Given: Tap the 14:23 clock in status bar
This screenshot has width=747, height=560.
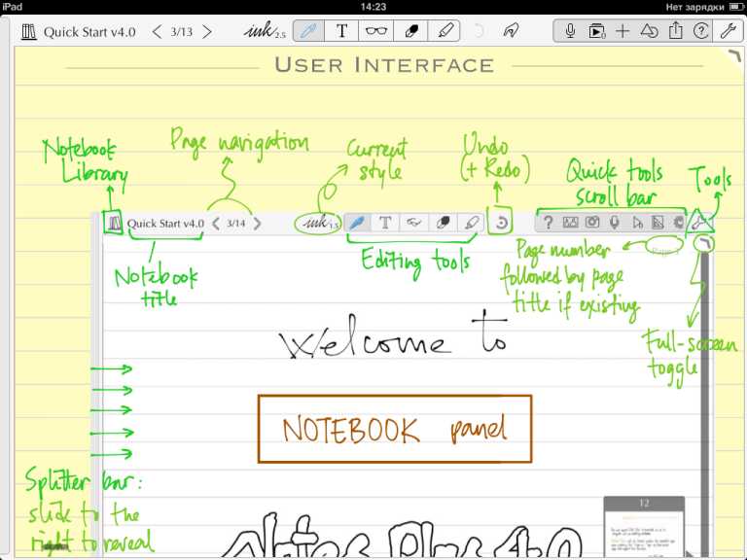Looking at the screenshot, I should coord(373,7).
